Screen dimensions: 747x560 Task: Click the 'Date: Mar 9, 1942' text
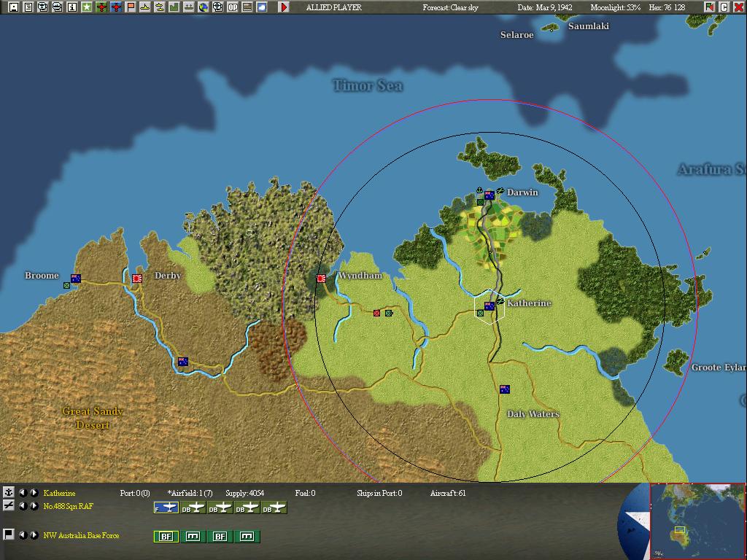click(545, 7)
